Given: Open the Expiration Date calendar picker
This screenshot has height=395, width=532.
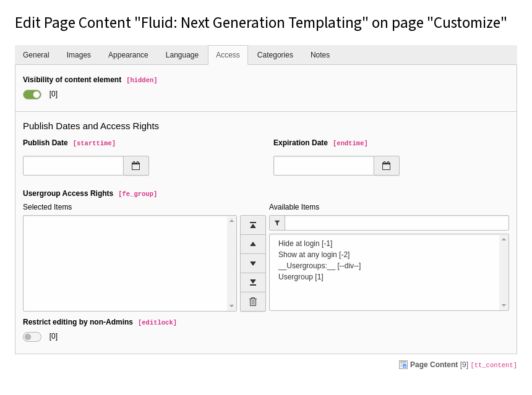Looking at the screenshot, I should (x=387, y=166).
